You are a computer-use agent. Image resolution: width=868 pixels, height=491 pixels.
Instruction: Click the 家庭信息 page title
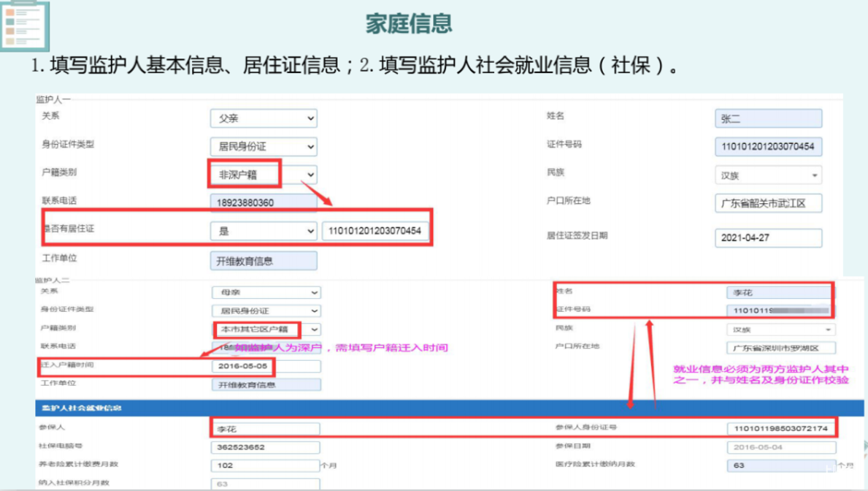(x=409, y=24)
